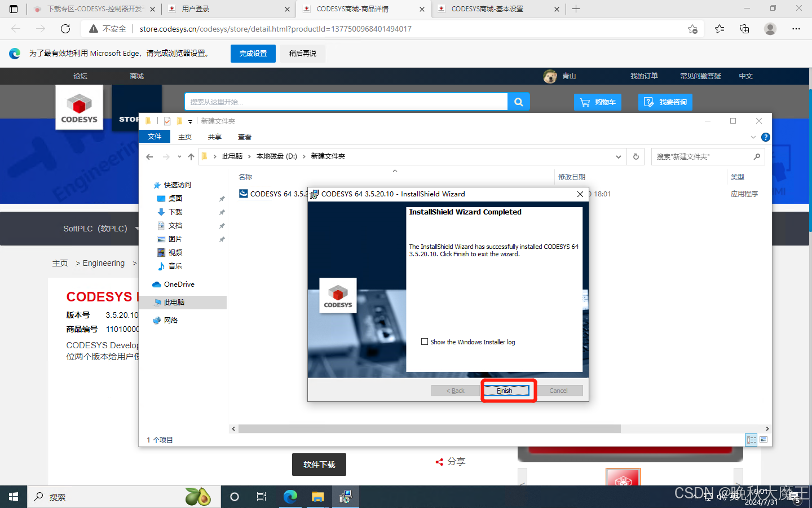
Task: Open Edge settings and more menu
Action: [x=796, y=29]
